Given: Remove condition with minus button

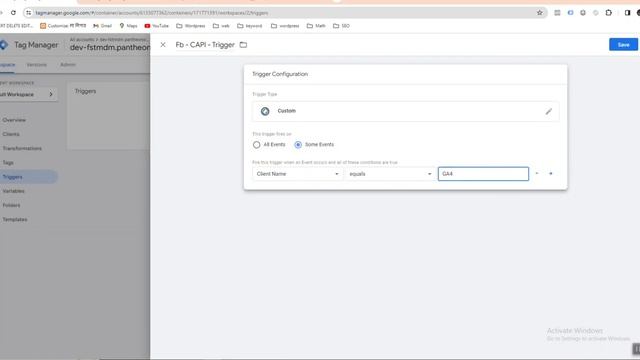Looking at the screenshot, I should pos(537,173).
